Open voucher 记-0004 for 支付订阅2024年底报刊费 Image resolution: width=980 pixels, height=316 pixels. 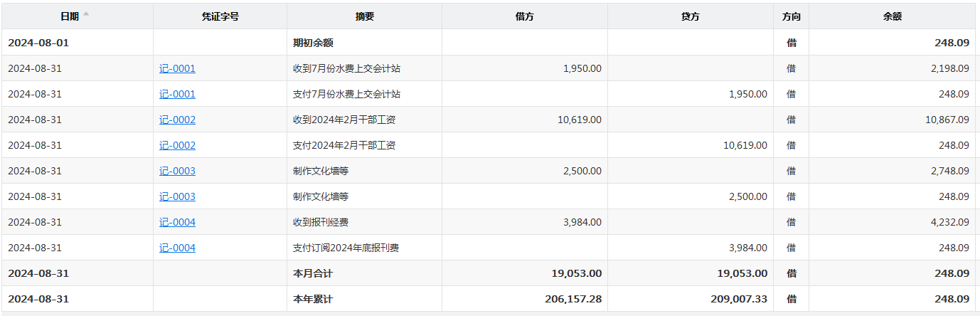coord(177,248)
